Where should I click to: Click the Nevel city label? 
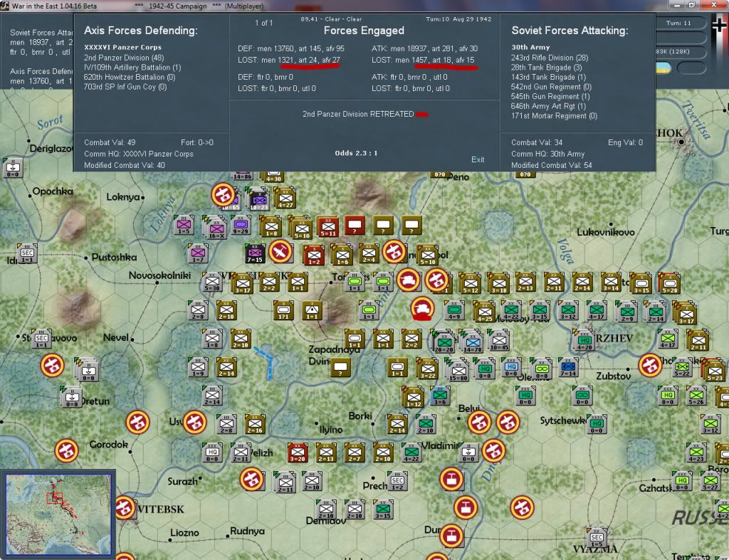[116, 337]
